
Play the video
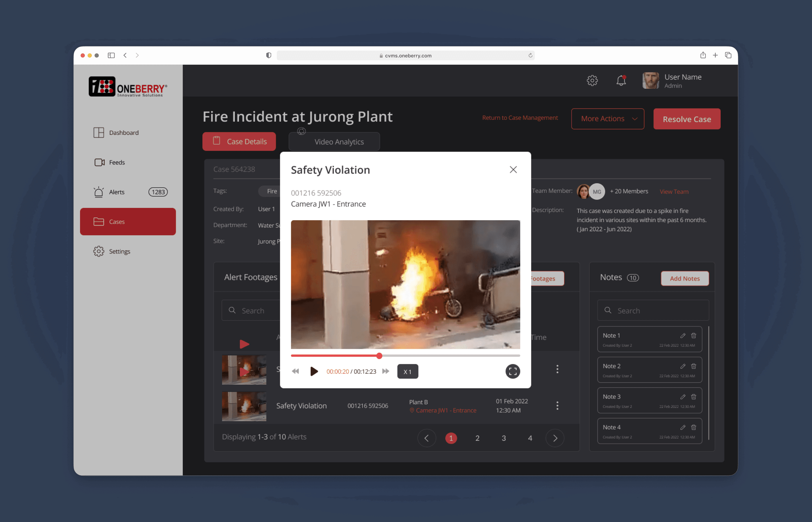(314, 371)
